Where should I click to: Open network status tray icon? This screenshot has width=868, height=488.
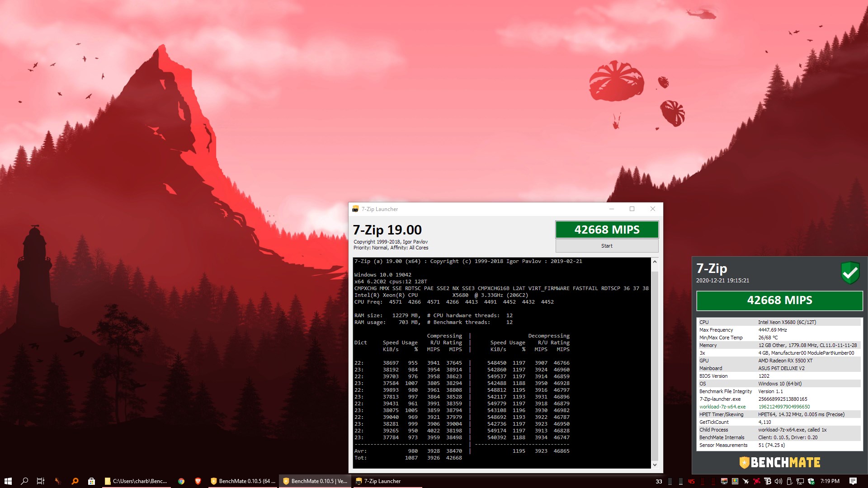[800, 481]
